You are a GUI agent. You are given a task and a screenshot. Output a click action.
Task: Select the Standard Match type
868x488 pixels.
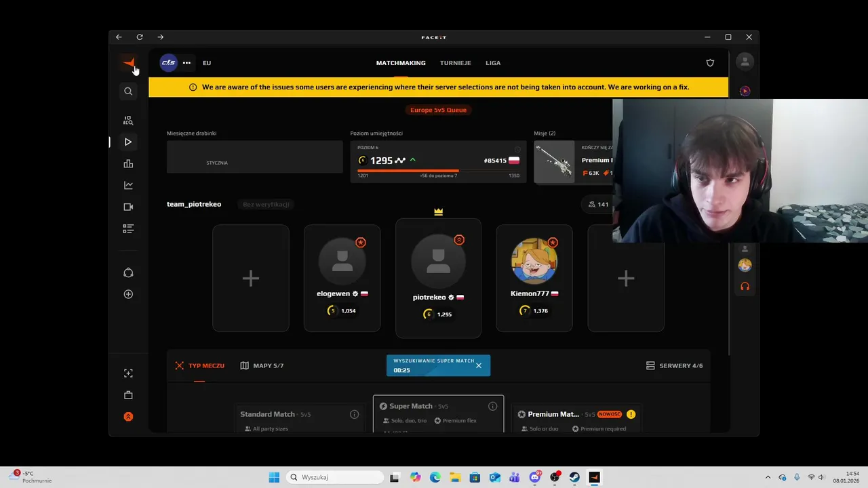click(299, 419)
